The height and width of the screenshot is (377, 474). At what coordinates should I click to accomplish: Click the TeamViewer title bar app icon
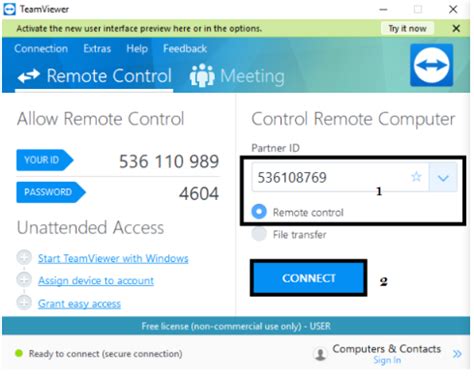[9, 9]
